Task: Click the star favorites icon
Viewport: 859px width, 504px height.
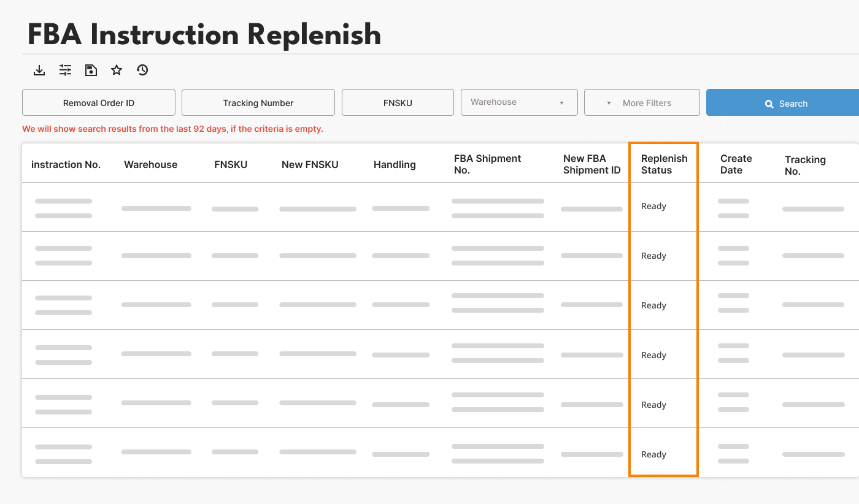Action: point(117,71)
